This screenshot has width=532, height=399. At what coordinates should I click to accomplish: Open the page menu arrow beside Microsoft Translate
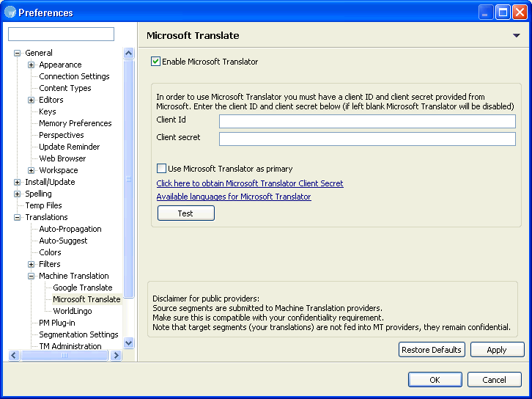pyautogui.click(x=516, y=35)
